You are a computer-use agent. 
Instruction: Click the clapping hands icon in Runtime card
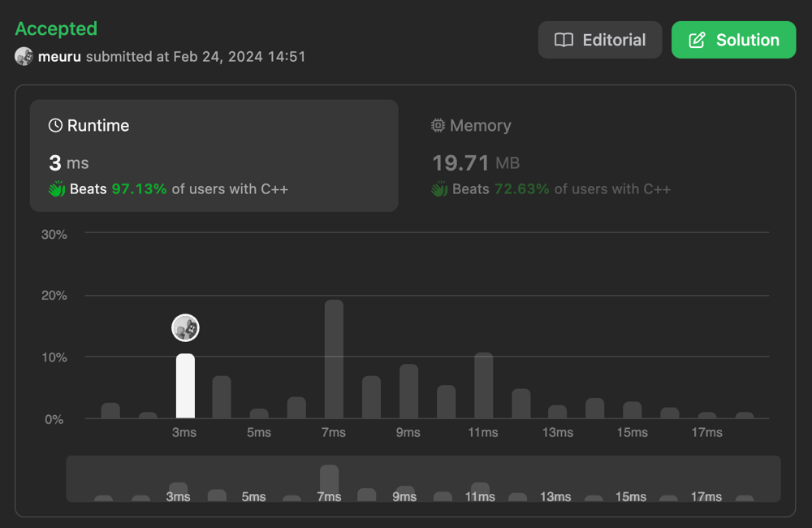pos(57,189)
